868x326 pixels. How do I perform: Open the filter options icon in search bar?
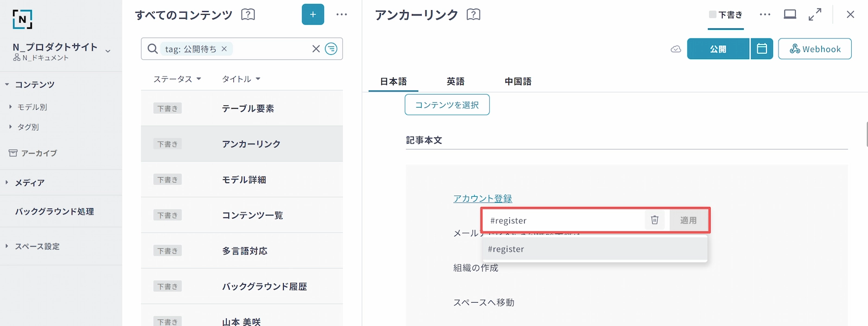click(331, 49)
